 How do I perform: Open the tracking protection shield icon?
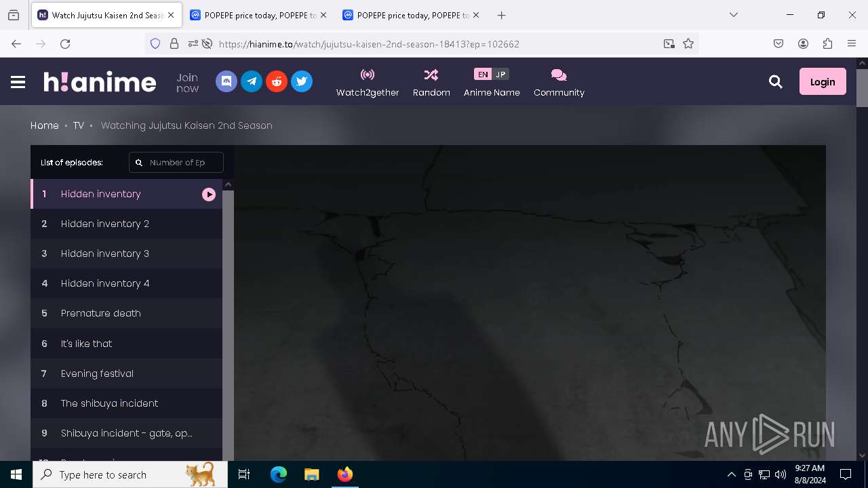point(155,43)
